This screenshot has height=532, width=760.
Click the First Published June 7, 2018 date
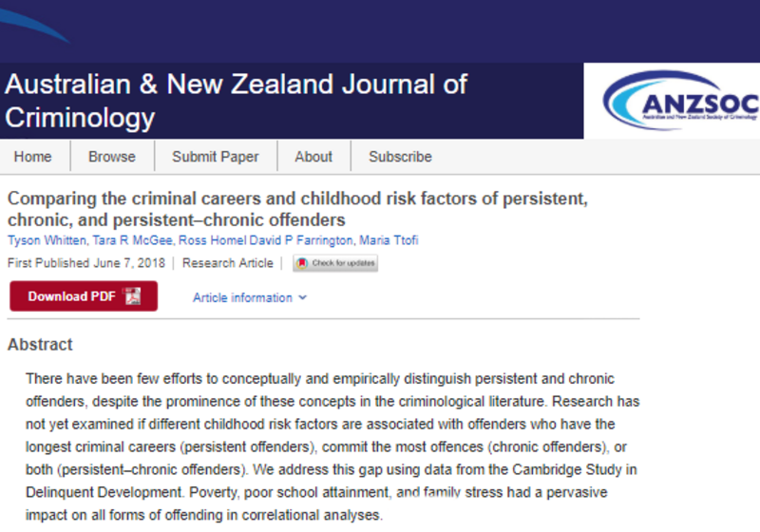tap(88, 263)
